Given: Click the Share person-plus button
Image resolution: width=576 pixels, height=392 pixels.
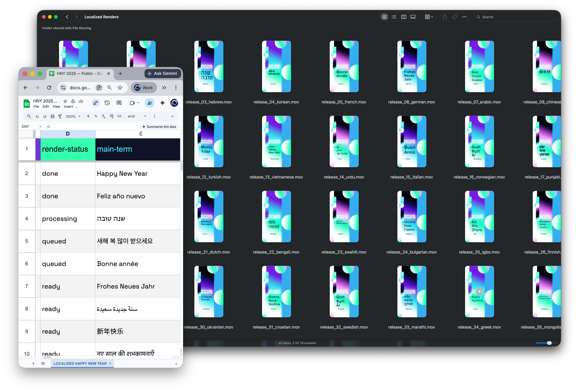Looking at the screenshot, I should point(150,103).
